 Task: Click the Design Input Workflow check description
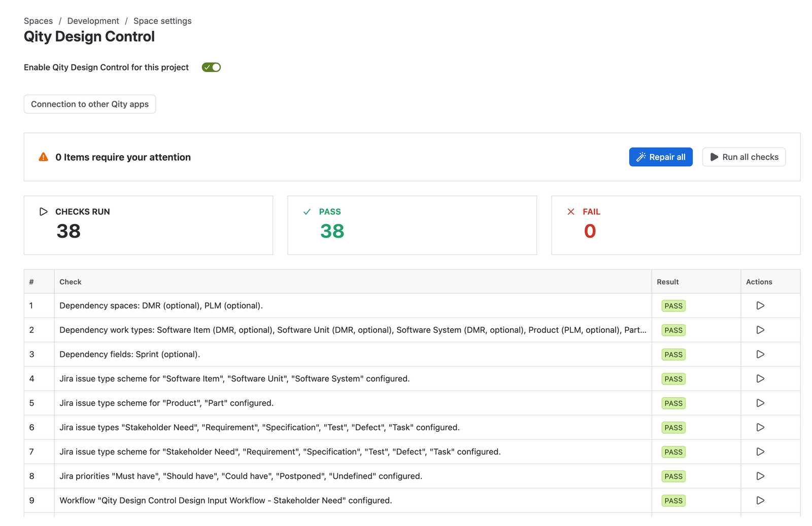(226, 500)
